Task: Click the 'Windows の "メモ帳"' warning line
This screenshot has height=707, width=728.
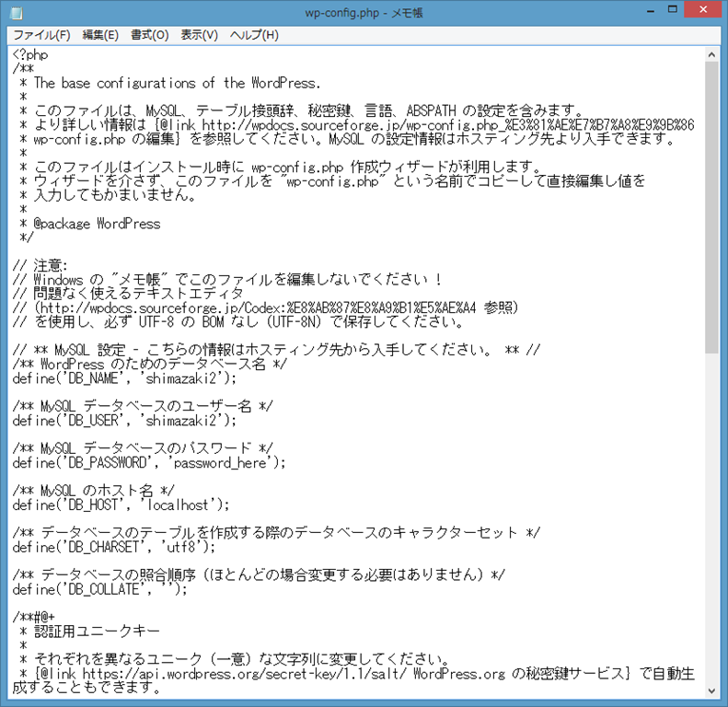Action: click(x=227, y=280)
